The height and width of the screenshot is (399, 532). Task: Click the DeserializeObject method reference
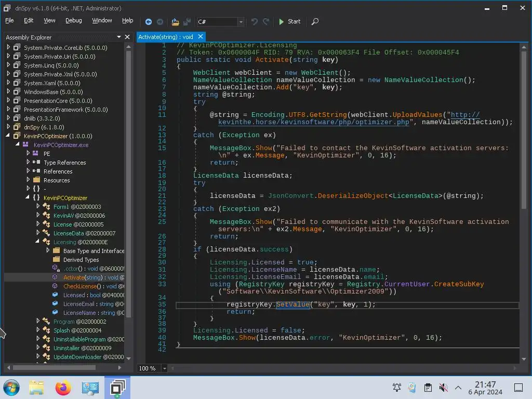353,196
